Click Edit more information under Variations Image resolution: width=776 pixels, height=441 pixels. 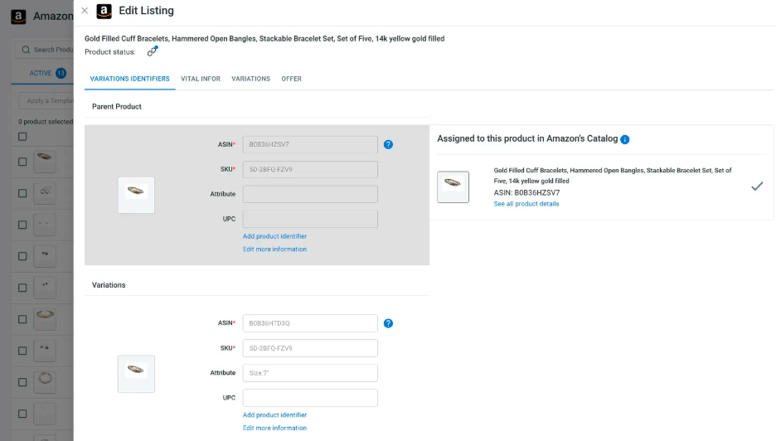point(275,428)
